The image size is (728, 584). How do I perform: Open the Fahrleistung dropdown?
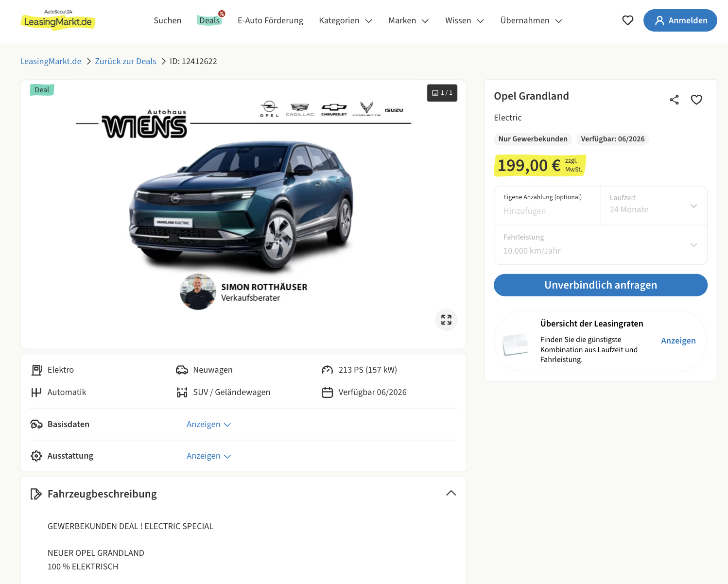(600, 245)
